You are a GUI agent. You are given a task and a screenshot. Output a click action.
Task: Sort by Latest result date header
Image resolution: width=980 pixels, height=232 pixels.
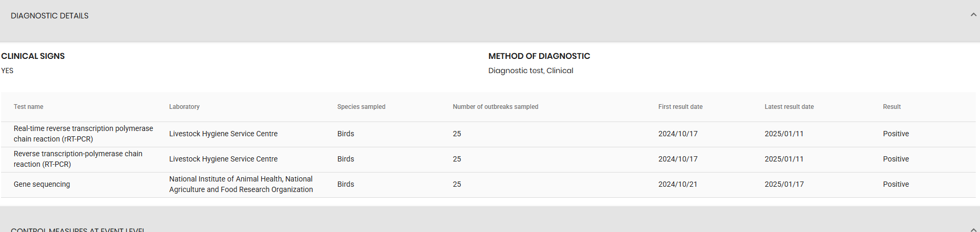tap(789, 107)
